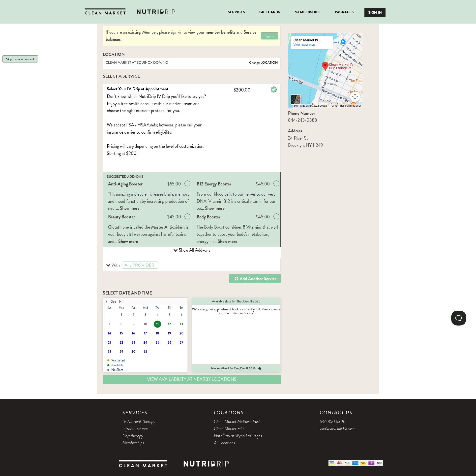
Task: Click NutriDrip at Wynn Las Vegas link
Action: point(238,436)
